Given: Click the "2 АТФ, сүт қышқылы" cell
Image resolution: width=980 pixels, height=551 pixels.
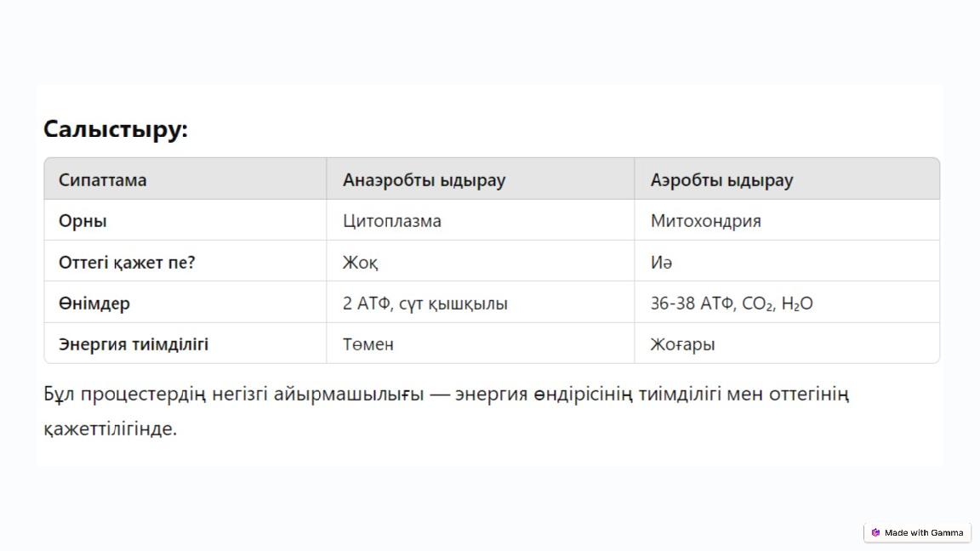Looking at the screenshot, I should [x=425, y=304].
